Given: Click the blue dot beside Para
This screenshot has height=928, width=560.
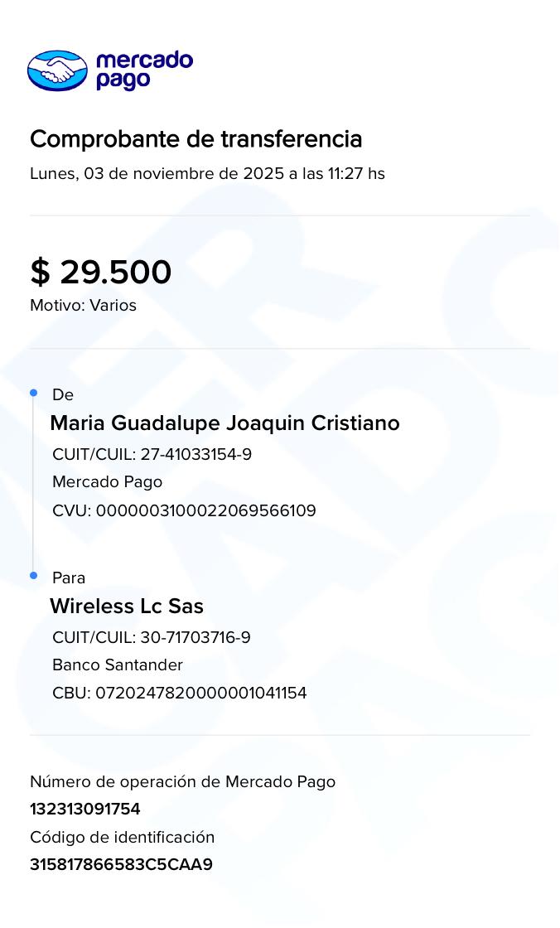Looking at the screenshot, I should pos(34,576).
